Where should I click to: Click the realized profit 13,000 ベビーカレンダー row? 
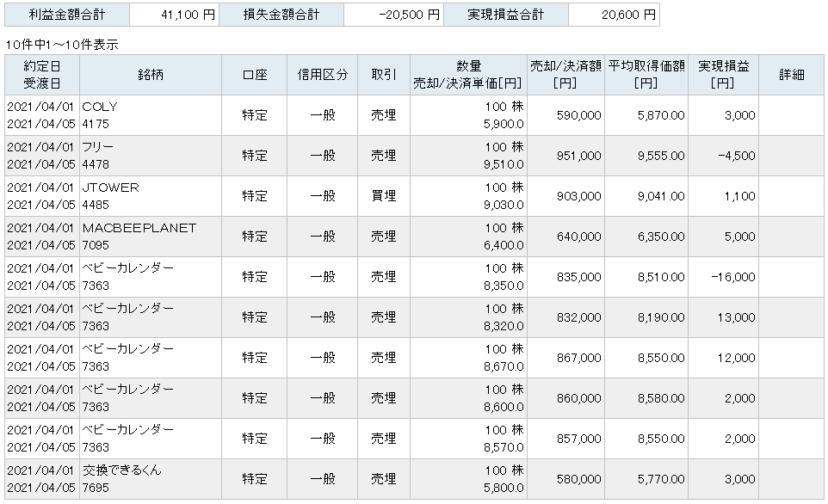pos(736,317)
